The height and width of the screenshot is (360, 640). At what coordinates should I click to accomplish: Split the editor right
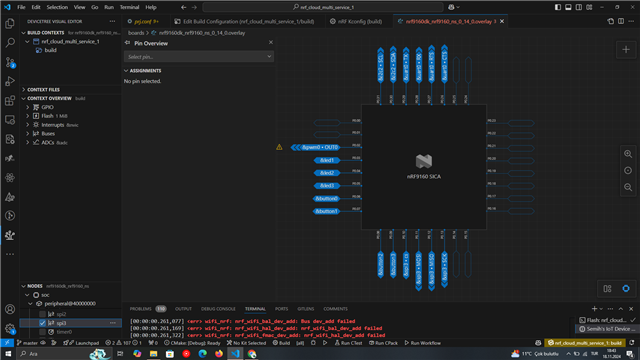(x=621, y=21)
